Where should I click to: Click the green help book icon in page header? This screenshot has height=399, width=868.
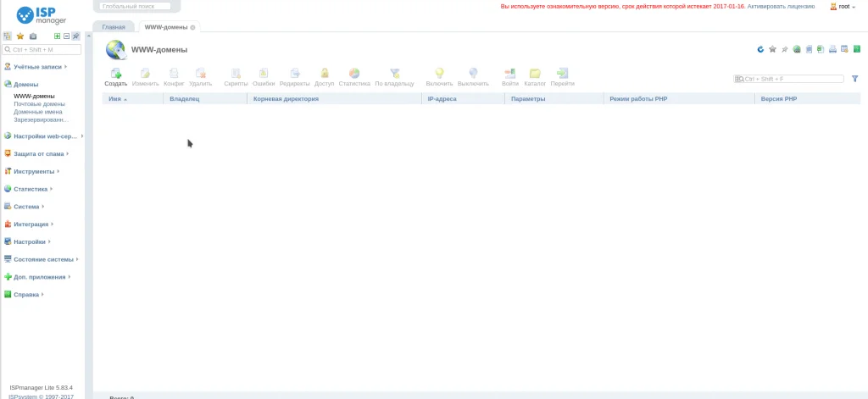(x=856, y=49)
